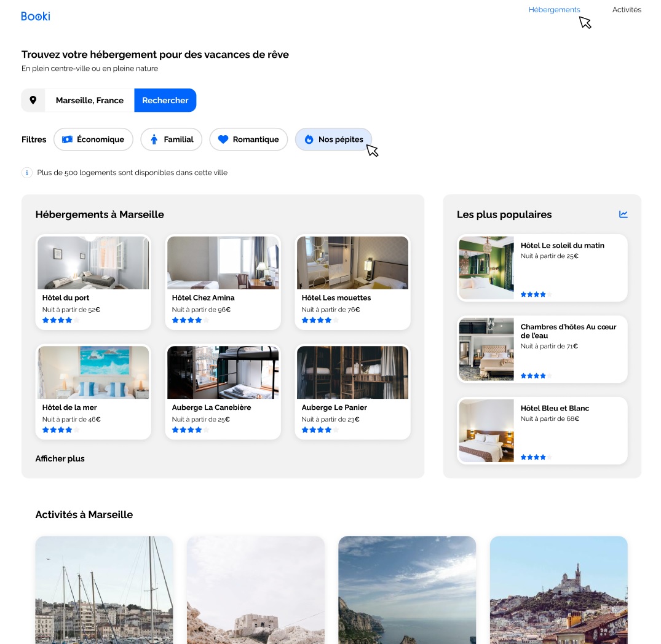Viewport: 661px width, 644px height.
Task: Click the heart icon on Romantique filter
Action: (223, 139)
